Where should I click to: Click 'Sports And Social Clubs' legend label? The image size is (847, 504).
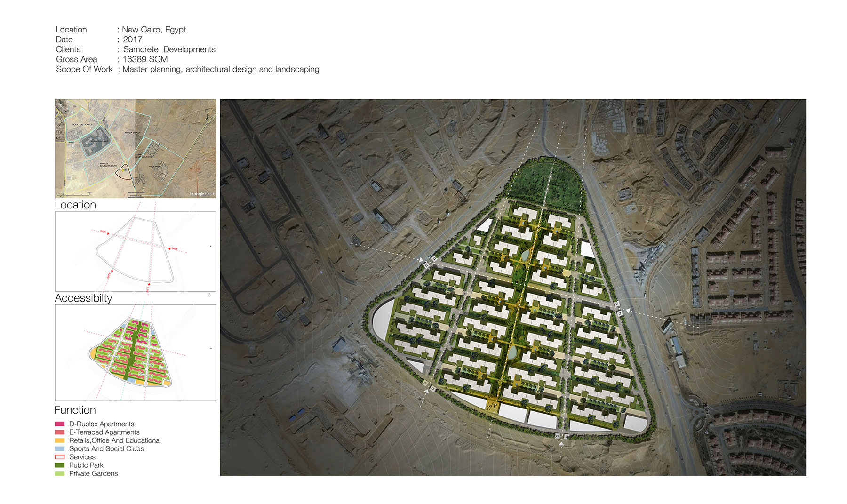pyautogui.click(x=106, y=448)
